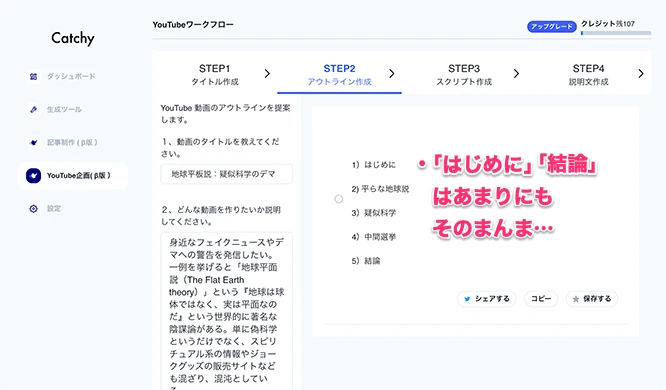Go to ダッシュボード menu item
Image resolution: width=666 pixels, height=390 pixels.
point(71,76)
